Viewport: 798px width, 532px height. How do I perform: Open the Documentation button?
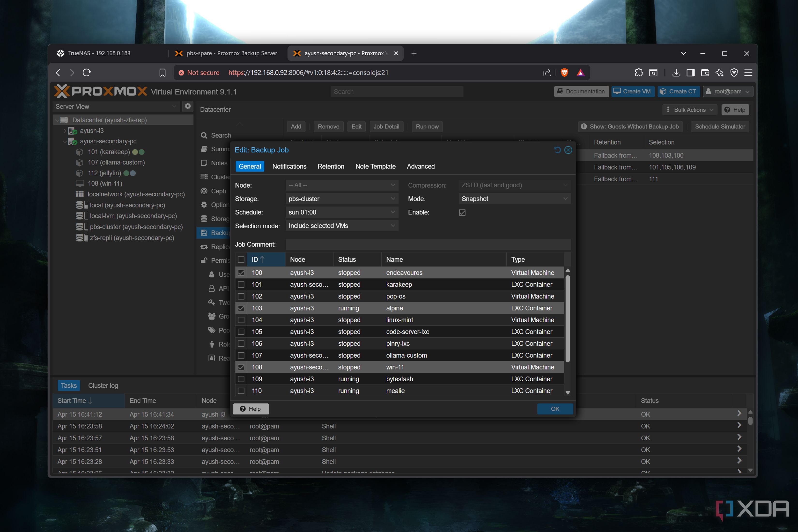point(581,91)
